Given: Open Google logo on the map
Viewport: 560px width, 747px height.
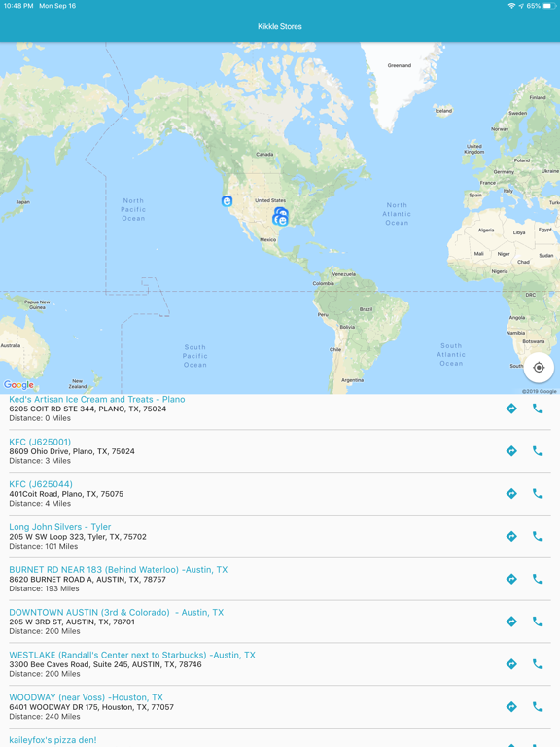Looking at the screenshot, I should 18,385.
